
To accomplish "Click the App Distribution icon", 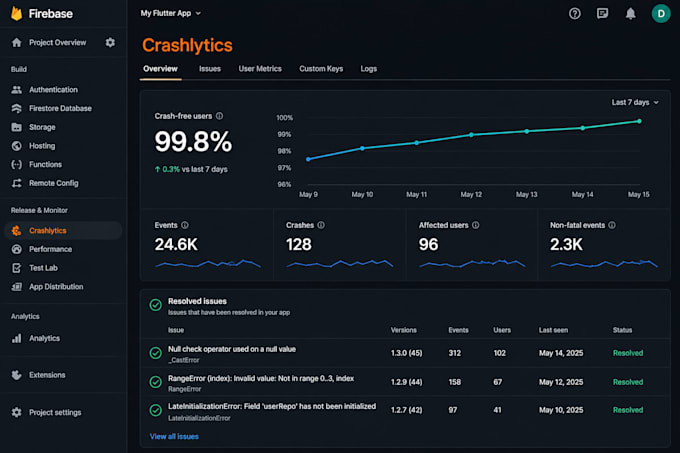I will coord(16,287).
